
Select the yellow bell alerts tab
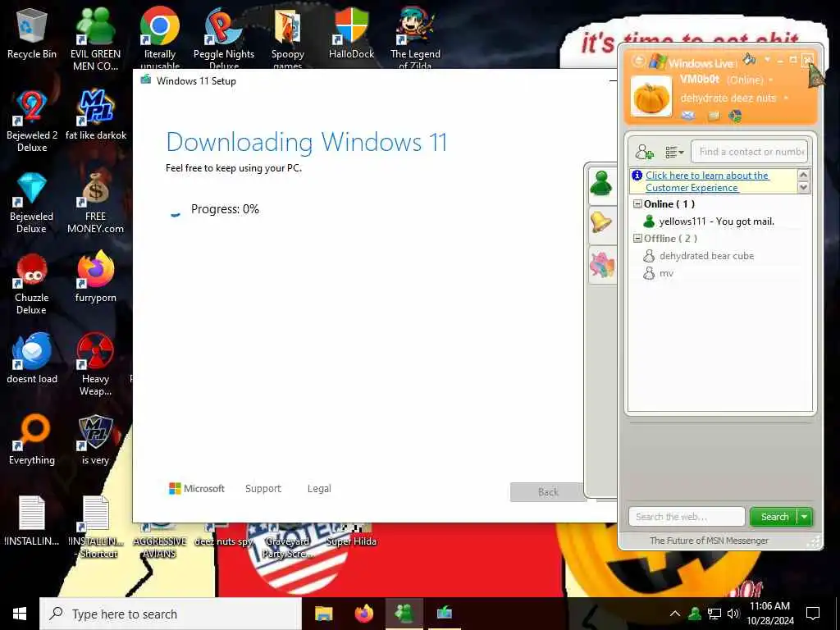pyautogui.click(x=601, y=225)
